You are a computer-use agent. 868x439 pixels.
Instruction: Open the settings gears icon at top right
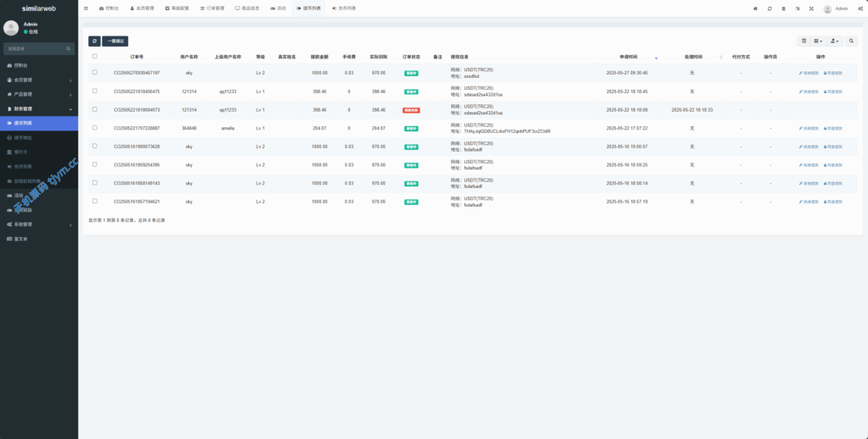point(859,8)
